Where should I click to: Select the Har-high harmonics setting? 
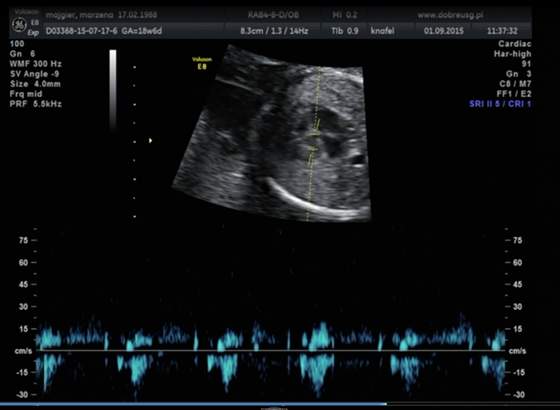pos(512,54)
